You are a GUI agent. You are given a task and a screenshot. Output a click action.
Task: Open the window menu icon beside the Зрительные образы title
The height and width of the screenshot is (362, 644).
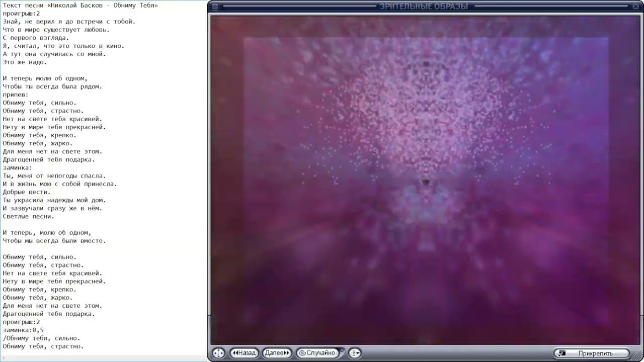click(x=215, y=7)
